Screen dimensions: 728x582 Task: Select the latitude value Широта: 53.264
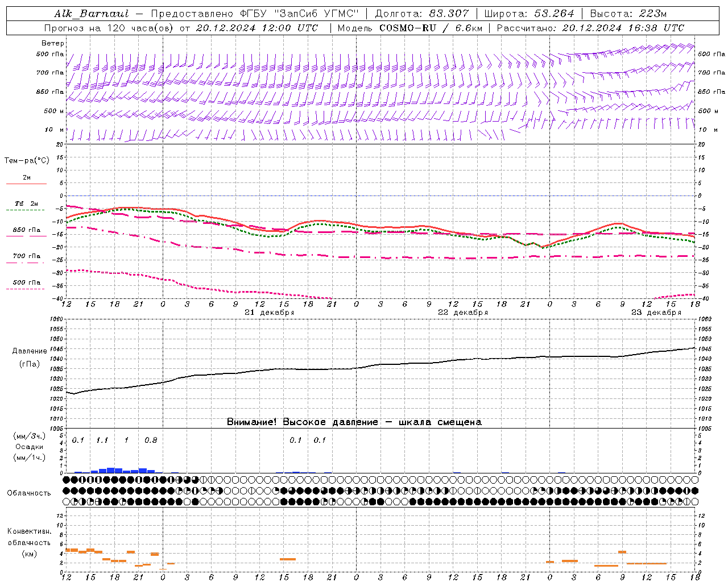pyautogui.click(x=530, y=14)
